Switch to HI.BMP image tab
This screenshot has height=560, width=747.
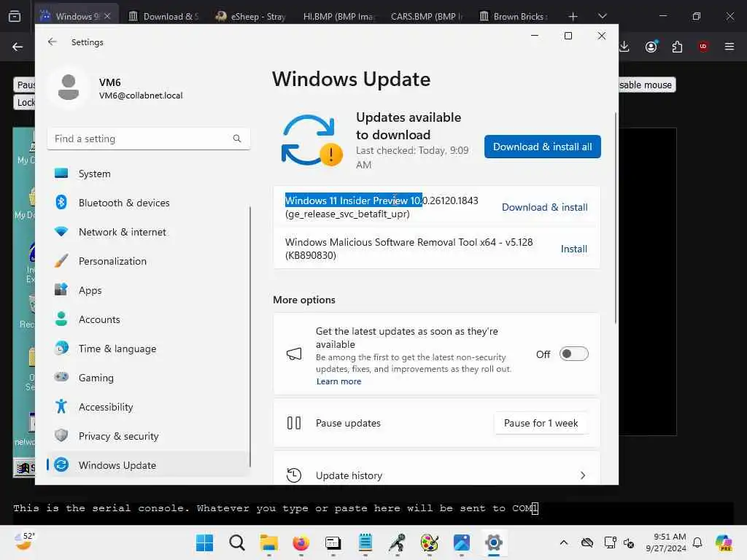tap(338, 16)
